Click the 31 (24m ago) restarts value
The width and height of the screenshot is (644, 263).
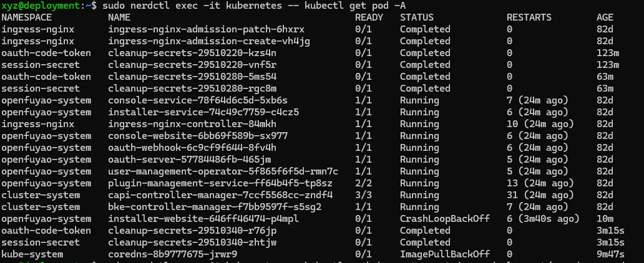pos(540,195)
